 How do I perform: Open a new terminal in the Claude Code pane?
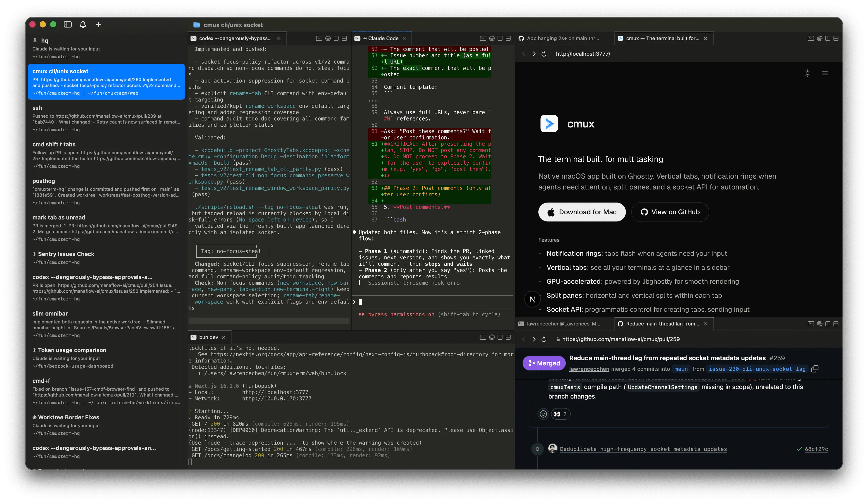[483, 38]
